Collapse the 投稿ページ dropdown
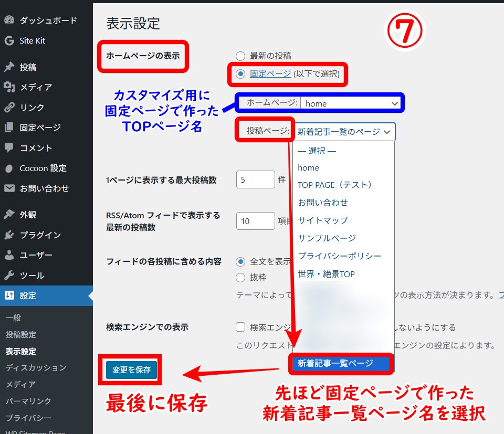The width and height of the screenshot is (504, 434). (x=344, y=132)
